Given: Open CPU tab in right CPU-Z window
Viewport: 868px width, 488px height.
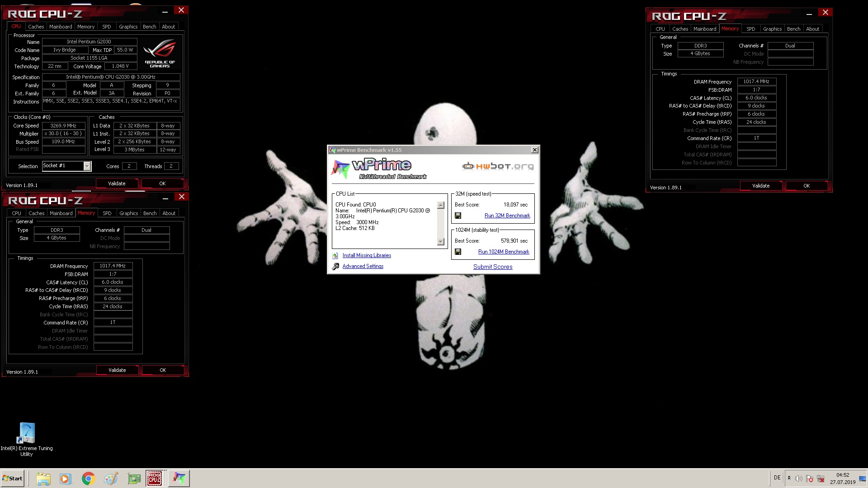Looking at the screenshot, I should [660, 29].
